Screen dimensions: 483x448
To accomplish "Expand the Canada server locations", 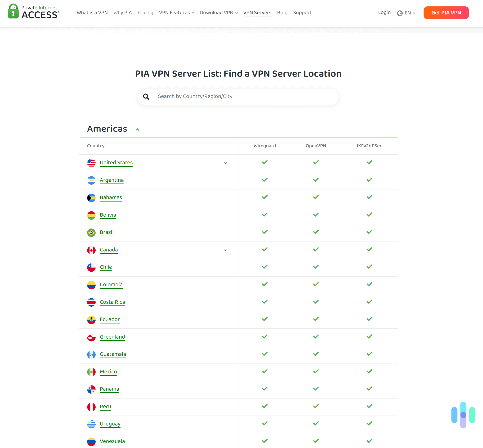I will click(x=225, y=250).
